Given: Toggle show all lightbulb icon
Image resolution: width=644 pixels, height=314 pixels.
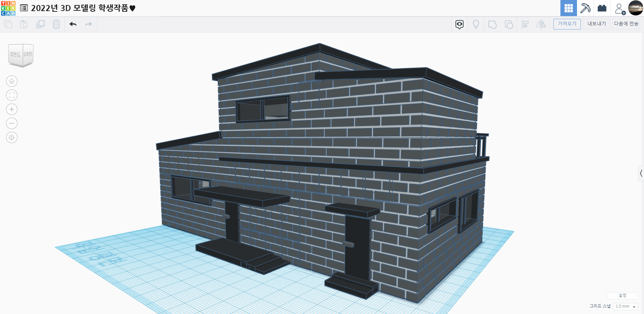Looking at the screenshot, I should pyautogui.click(x=476, y=24).
